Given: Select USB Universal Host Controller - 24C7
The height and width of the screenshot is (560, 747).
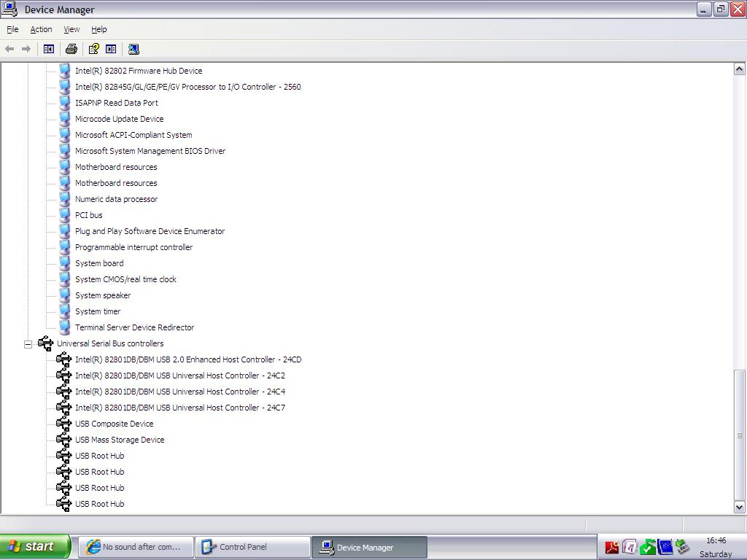Looking at the screenshot, I should (x=180, y=408).
